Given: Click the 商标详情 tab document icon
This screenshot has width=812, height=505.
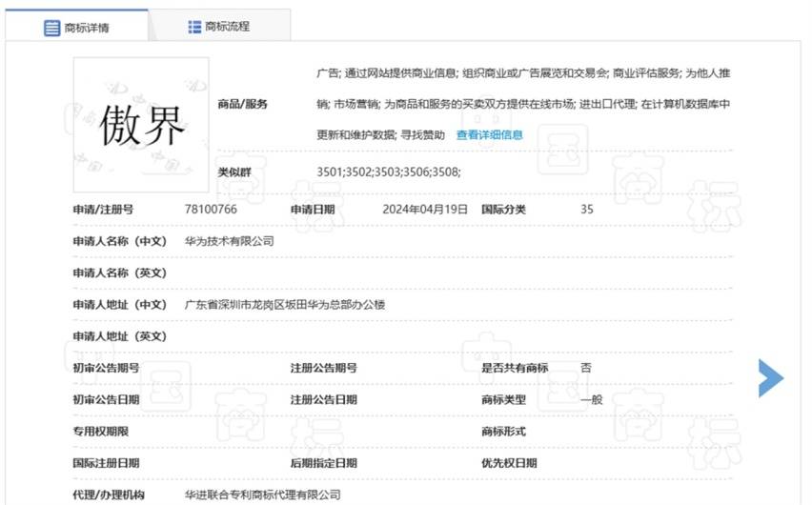Looking at the screenshot, I should point(51,28).
